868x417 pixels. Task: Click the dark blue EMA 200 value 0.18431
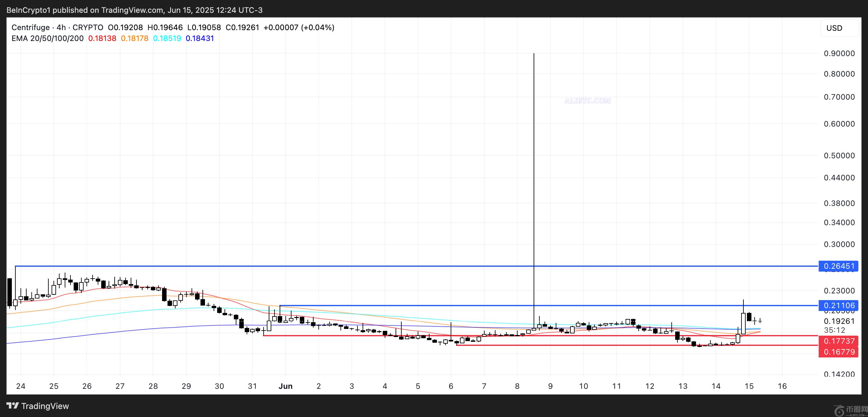coord(200,38)
